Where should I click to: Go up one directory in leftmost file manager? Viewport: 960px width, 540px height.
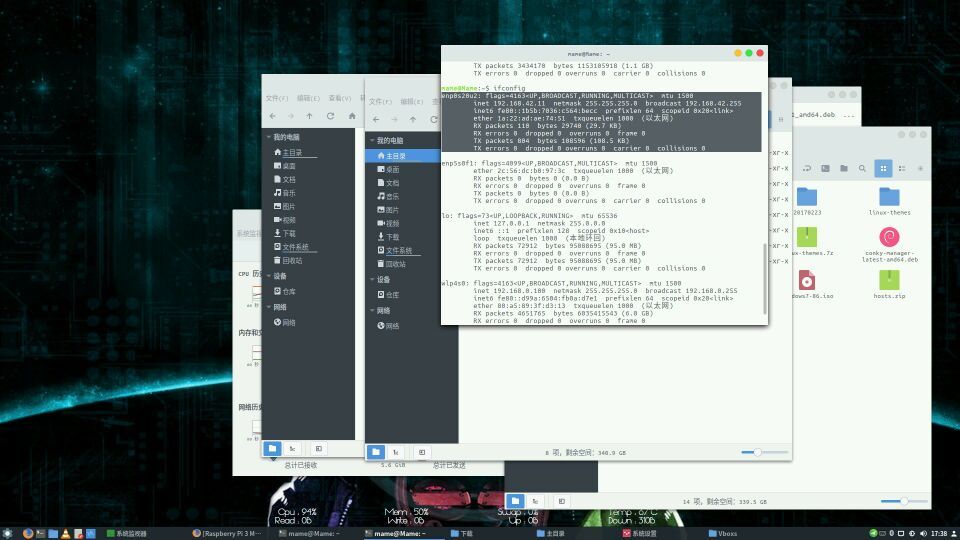[x=309, y=117]
